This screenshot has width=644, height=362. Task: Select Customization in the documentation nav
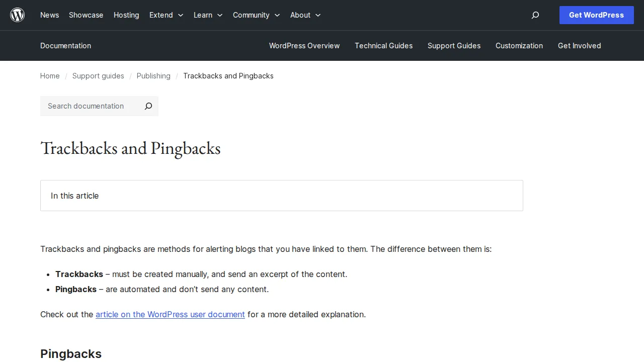tap(519, 46)
